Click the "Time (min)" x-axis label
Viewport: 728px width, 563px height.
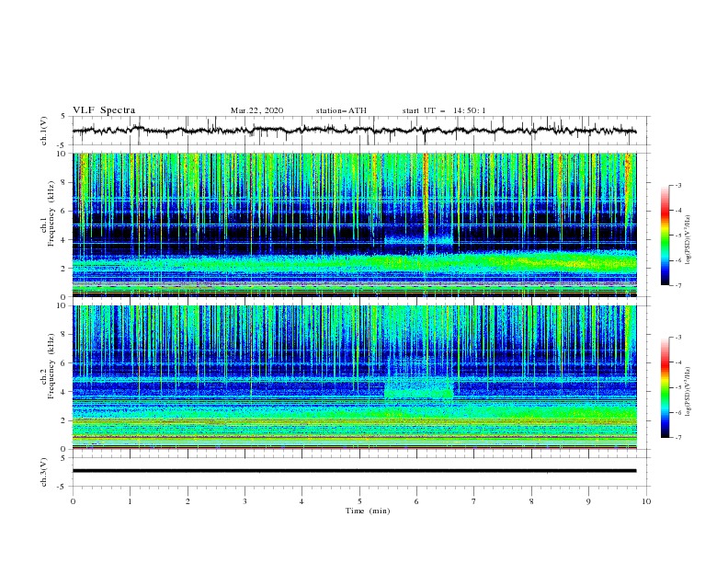[368, 511]
